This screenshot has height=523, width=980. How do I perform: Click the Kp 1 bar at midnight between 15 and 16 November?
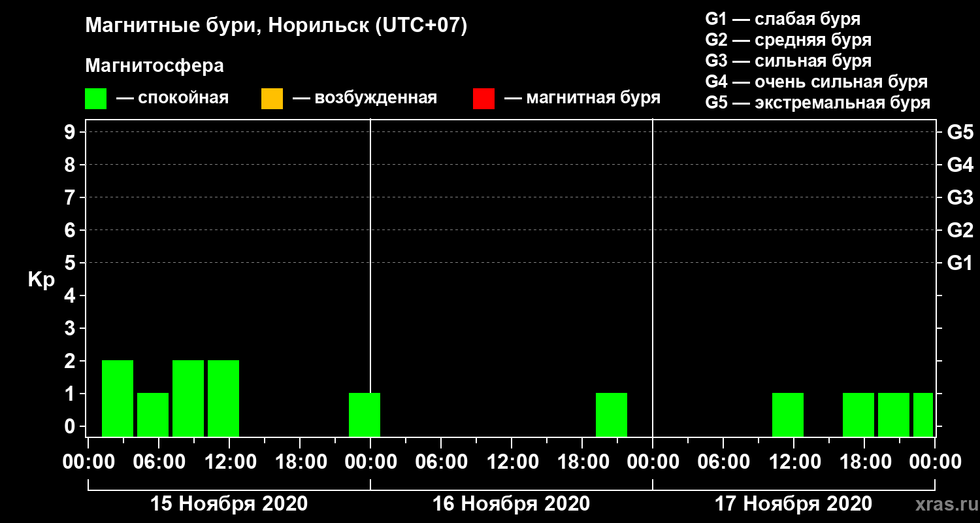tap(365, 414)
